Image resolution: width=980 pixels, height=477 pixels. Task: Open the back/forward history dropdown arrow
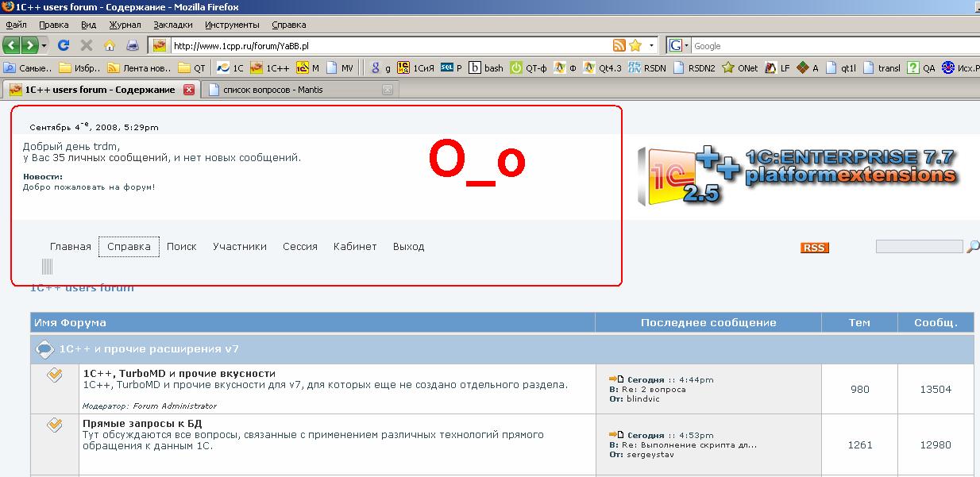(x=44, y=45)
